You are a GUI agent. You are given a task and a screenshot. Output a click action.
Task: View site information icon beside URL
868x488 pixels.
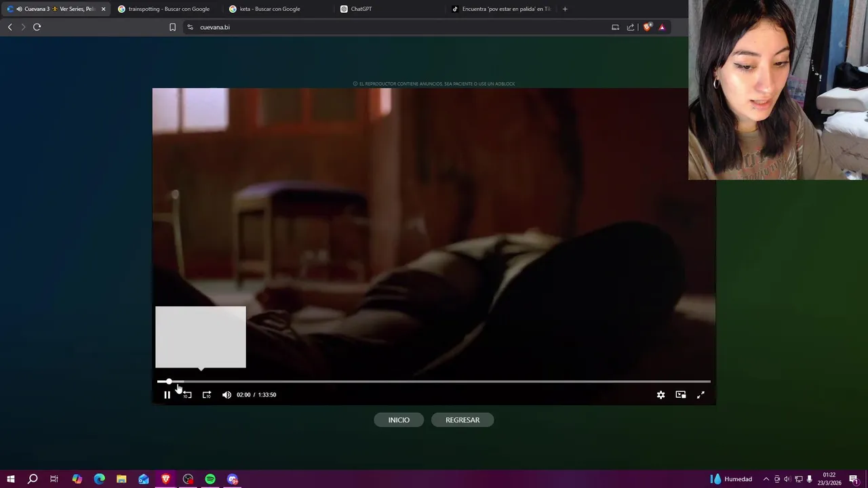pos(190,27)
